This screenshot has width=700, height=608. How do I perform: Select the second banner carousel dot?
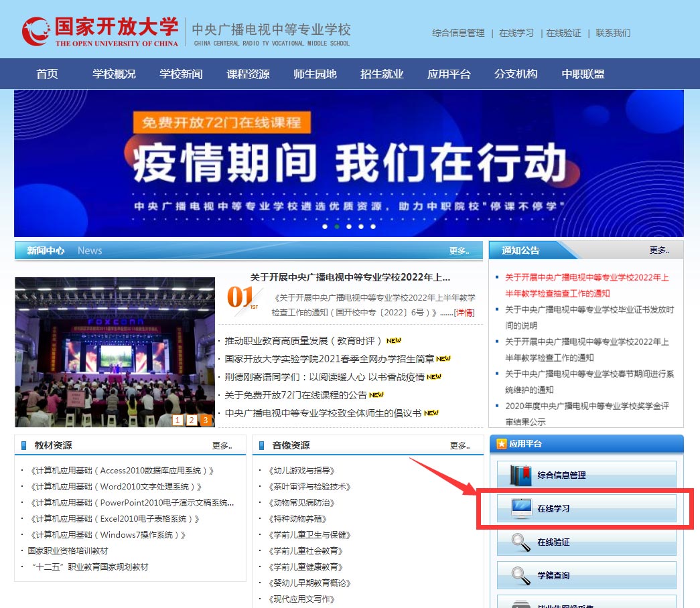coord(337,226)
